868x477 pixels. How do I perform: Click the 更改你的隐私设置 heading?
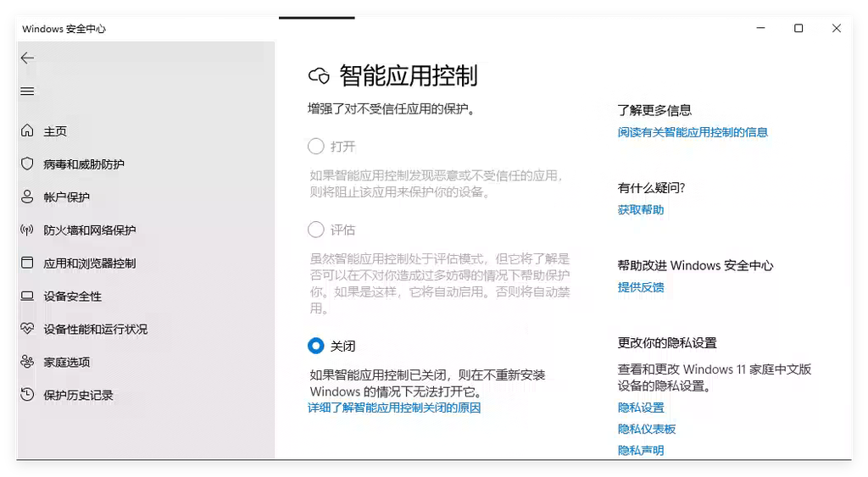667,343
